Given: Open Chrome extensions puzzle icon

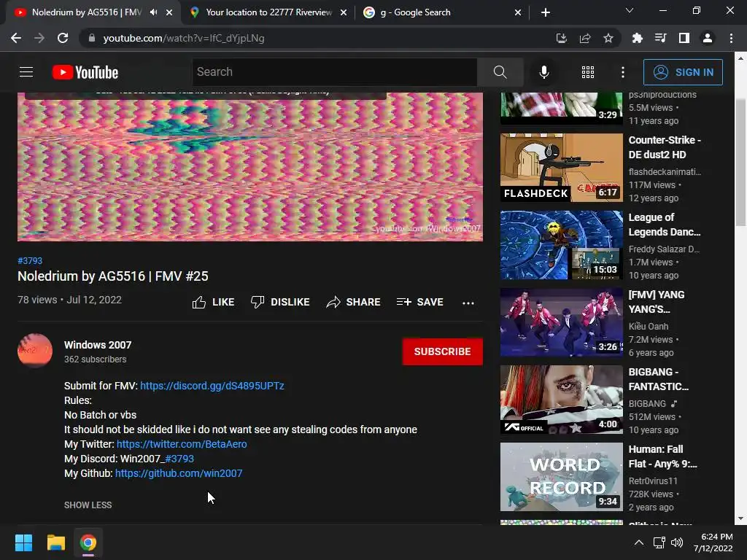Looking at the screenshot, I should [x=637, y=38].
